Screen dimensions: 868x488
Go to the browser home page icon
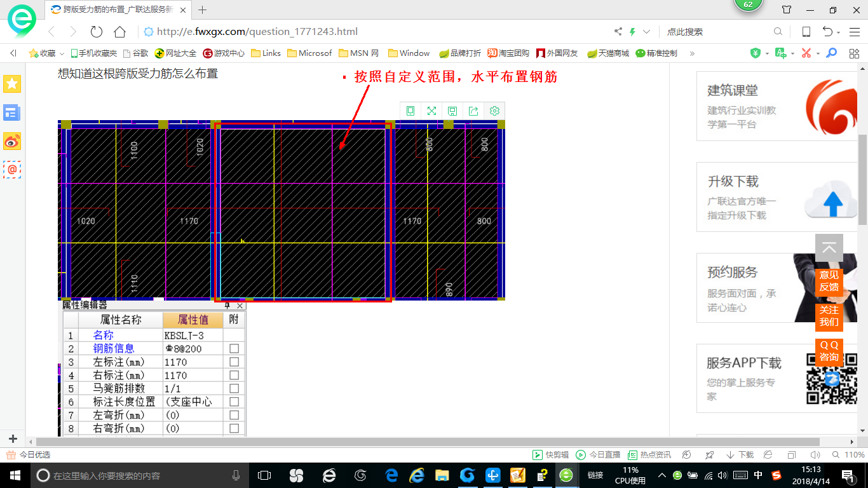[x=119, y=32]
